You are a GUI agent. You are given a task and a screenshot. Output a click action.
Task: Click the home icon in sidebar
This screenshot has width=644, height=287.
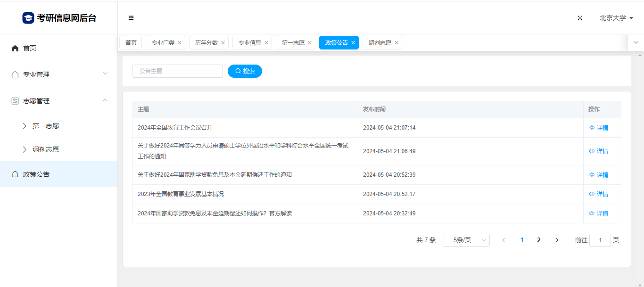coord(15,48)
